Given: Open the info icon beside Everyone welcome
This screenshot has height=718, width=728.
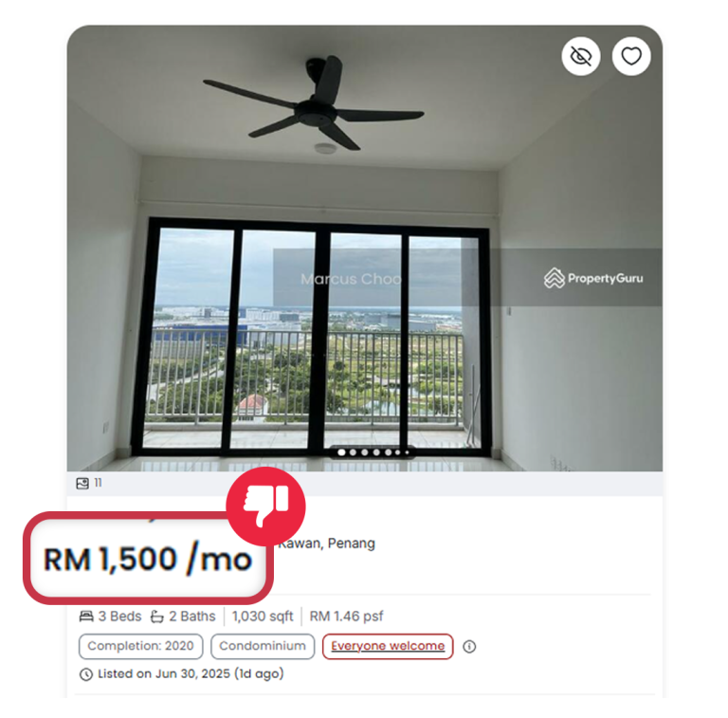Looking at the screenshot, I should (469, 646).
